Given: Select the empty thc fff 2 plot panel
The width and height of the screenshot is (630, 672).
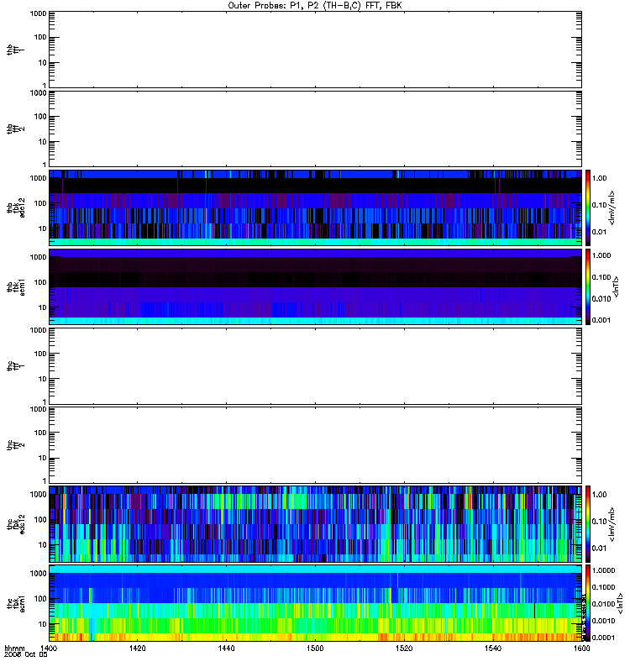Looking at the screenshot, I should (x=315, y=445).
